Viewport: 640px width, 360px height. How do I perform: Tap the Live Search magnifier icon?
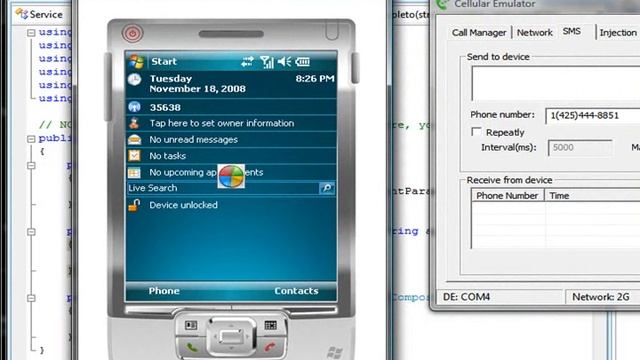click(x=327, y=188)
